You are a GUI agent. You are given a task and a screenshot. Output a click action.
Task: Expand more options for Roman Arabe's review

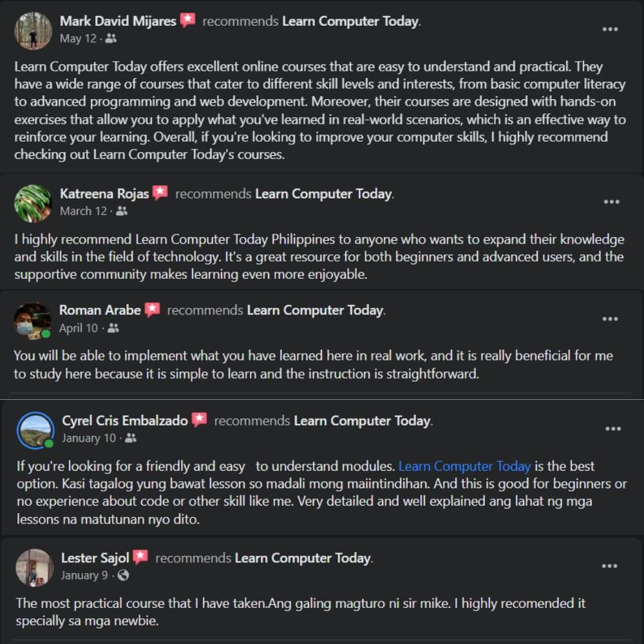coord(610,319)
